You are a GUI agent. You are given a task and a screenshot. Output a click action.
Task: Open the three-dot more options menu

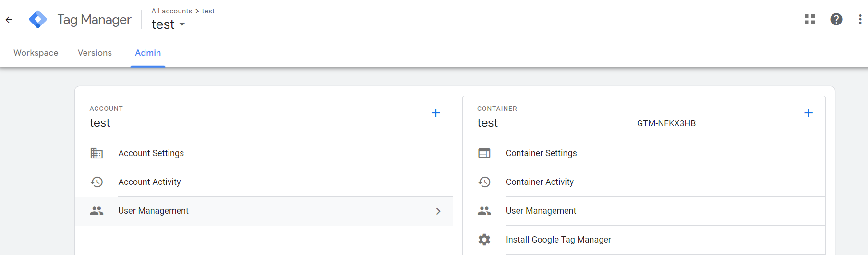click(859, 19)
